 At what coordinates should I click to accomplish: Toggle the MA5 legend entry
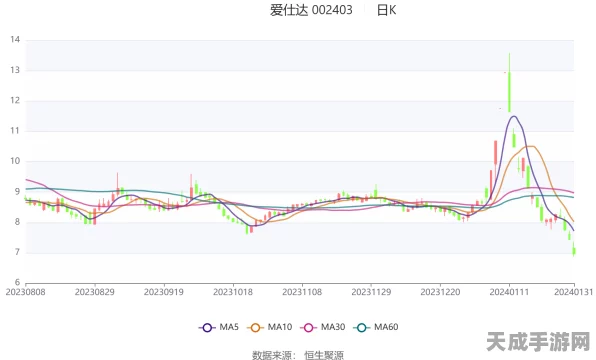(x=219, y=327)
